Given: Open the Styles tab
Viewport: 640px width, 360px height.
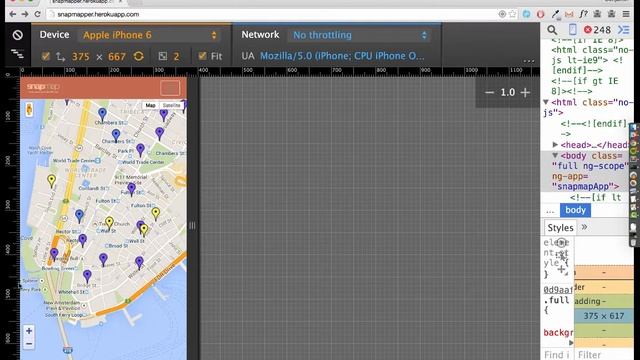Looking at the screenshot, I should 560,228.
